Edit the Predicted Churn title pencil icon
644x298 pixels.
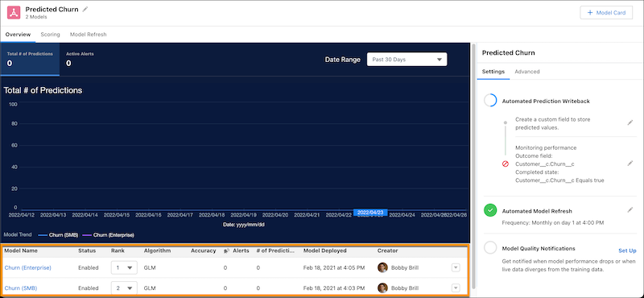coord(85,9)
